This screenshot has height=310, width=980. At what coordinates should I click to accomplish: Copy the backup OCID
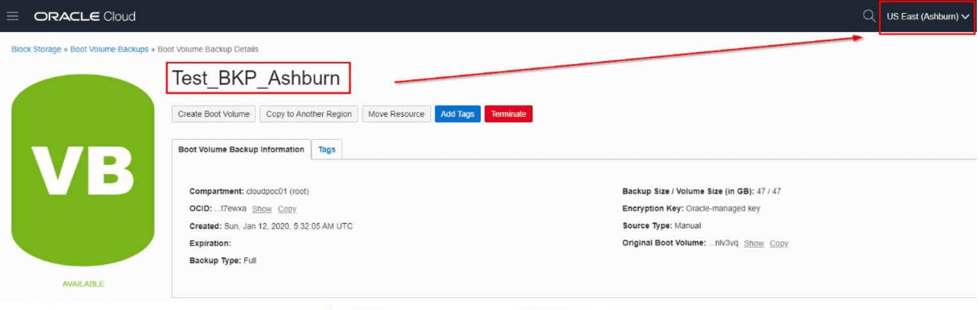[287, 209]
